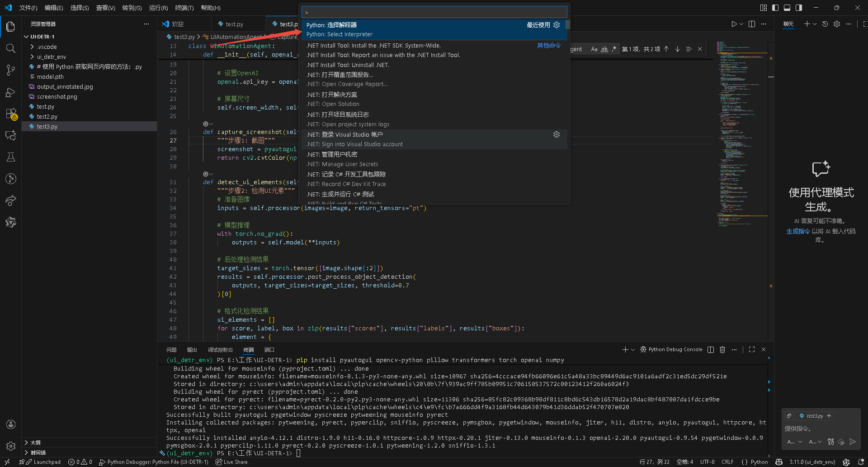Kill terminal with trash icon

coord(722,349)
